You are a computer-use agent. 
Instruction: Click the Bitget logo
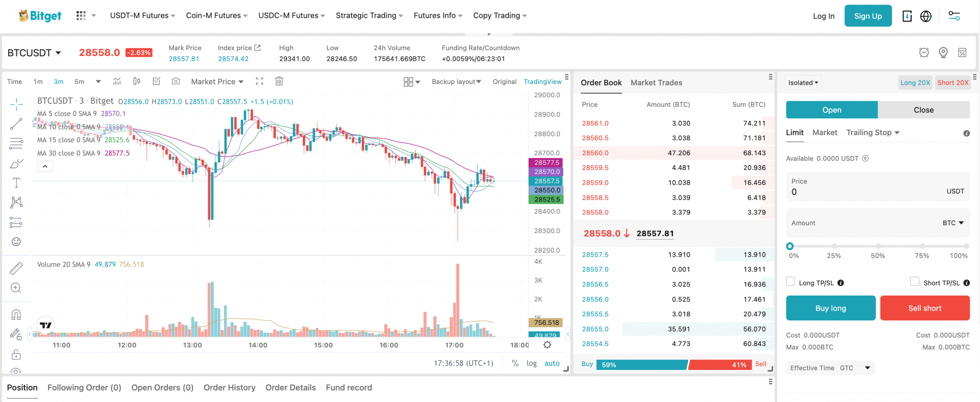click(x=40, y=16)
